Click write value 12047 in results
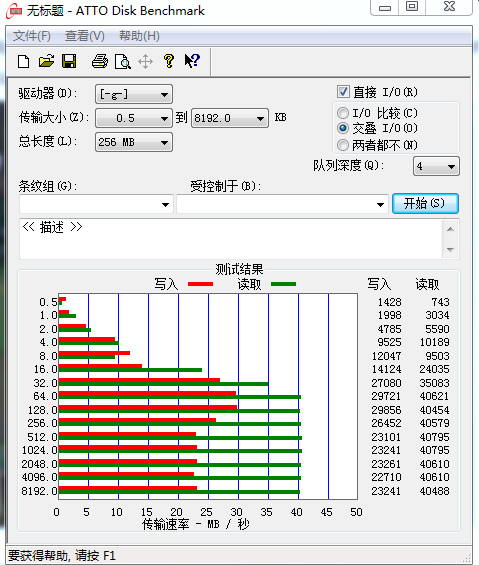This screenshot has height=565, width=479. click(386, 356)
